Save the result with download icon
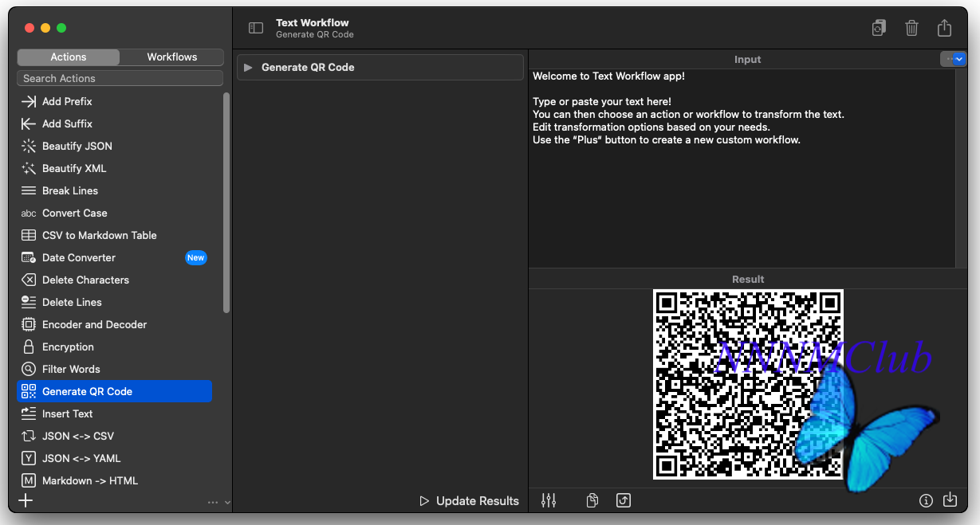980x525 pixels. click(x=950, y=500)
